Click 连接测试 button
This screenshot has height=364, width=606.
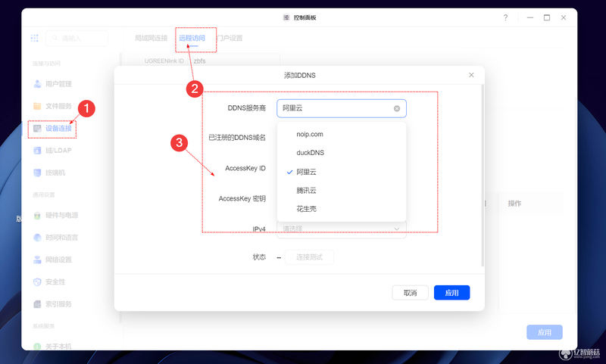coord(309,257)
